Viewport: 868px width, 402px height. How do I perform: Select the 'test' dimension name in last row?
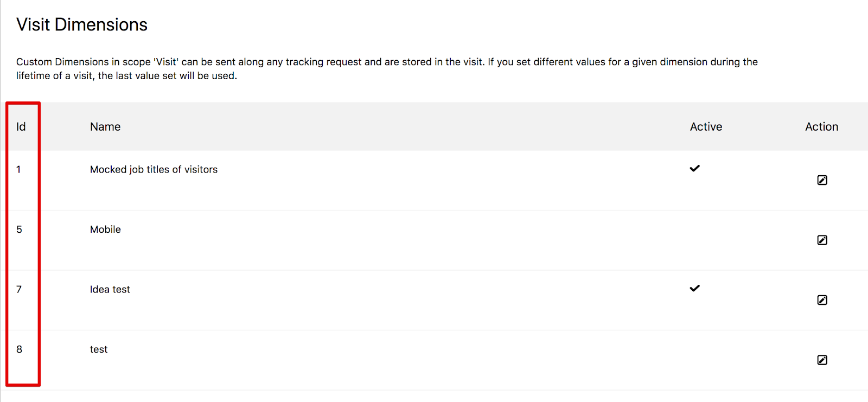coord(99,349)
